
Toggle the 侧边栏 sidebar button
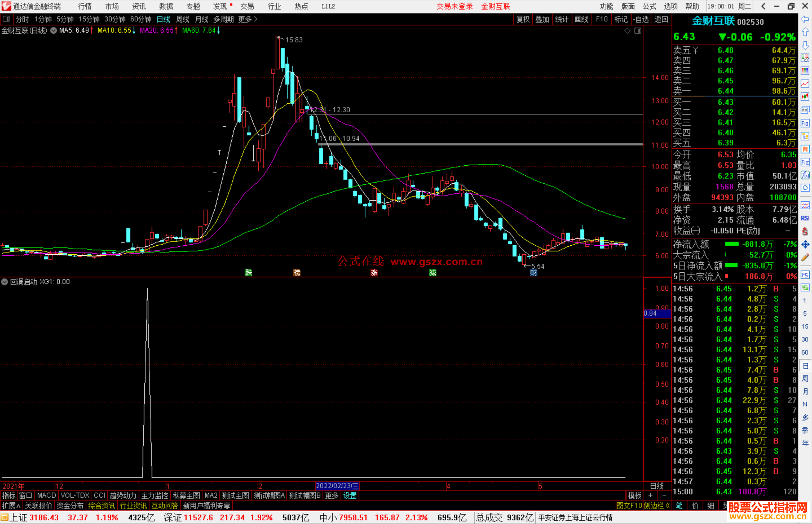click(657, 506)
